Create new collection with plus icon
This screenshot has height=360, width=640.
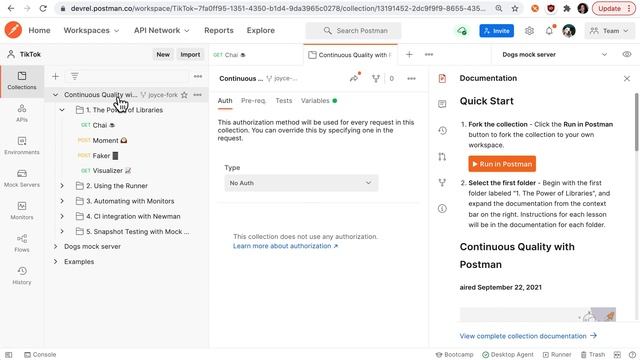[x=56, y=76]
